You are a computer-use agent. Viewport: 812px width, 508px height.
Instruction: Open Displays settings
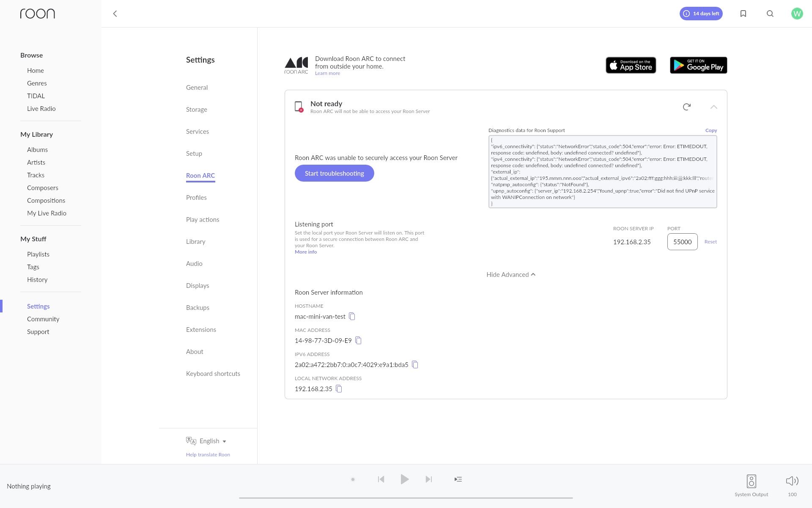click(198, 286)
